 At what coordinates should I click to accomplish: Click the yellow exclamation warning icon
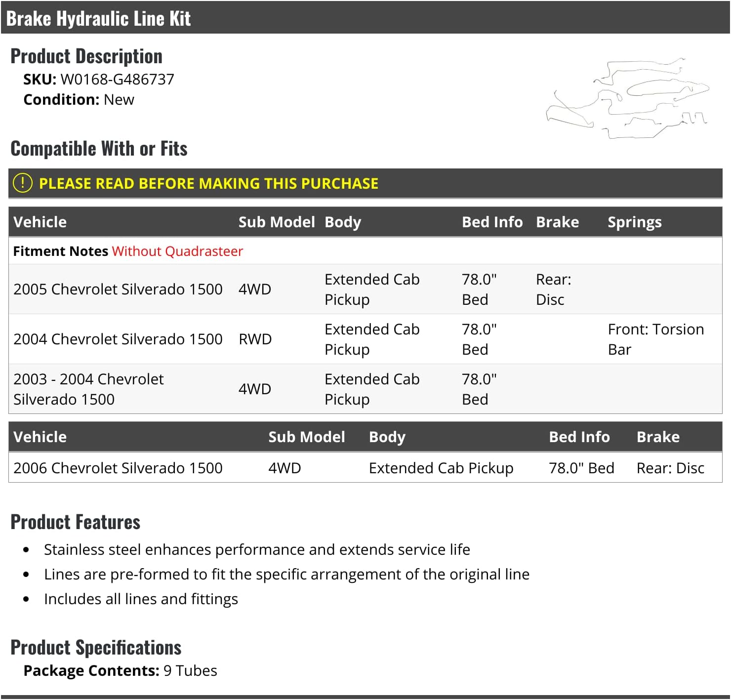click(x=22, y=183)
